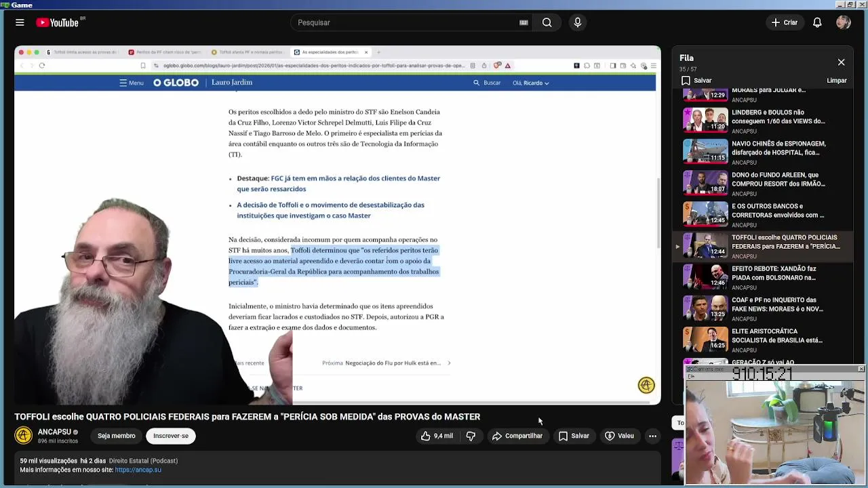The width and height of the screenshot is (868, 488).
Task: Open the three-dot more actions menu
Action: (x=652, y=436)
